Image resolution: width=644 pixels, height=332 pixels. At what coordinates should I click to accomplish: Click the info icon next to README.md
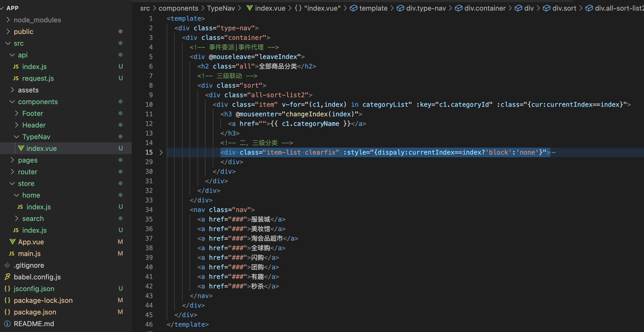pos(7,324)
